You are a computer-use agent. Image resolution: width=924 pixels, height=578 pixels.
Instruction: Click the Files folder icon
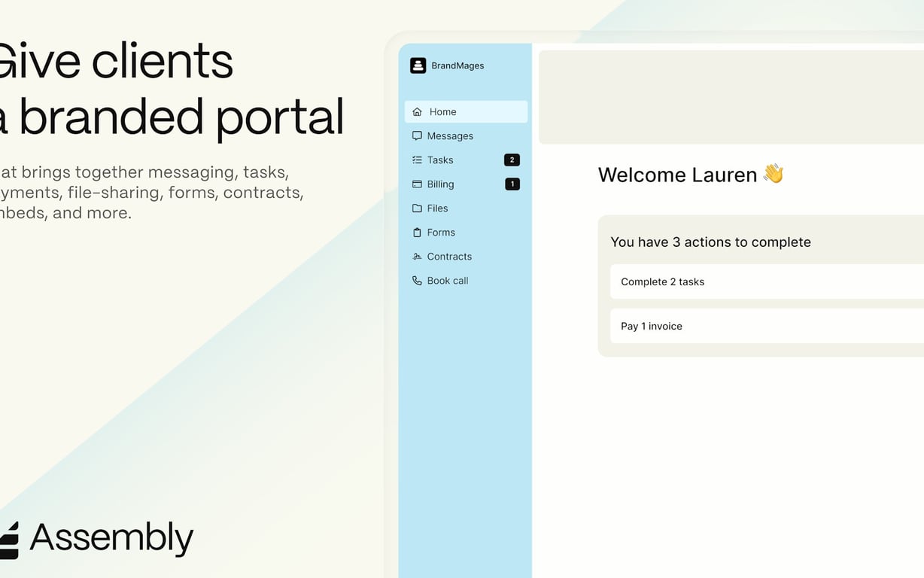417,208
